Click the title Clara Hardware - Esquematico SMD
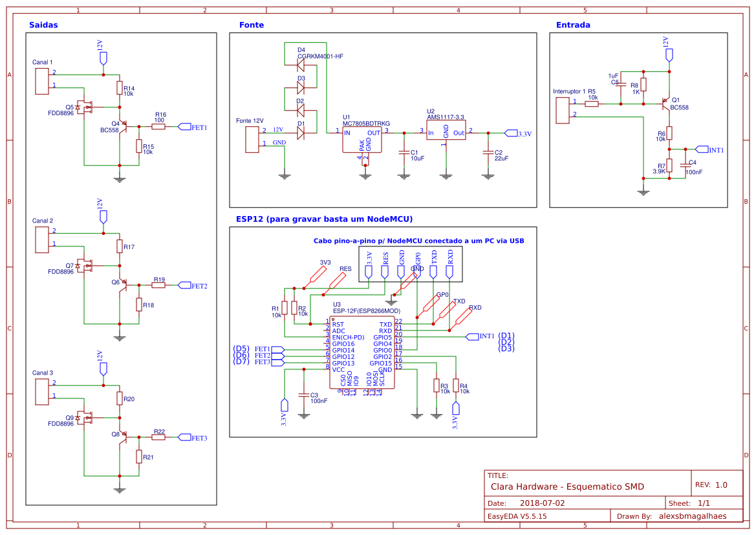Viewport: 756px width, 535px height. coord(567,486)
